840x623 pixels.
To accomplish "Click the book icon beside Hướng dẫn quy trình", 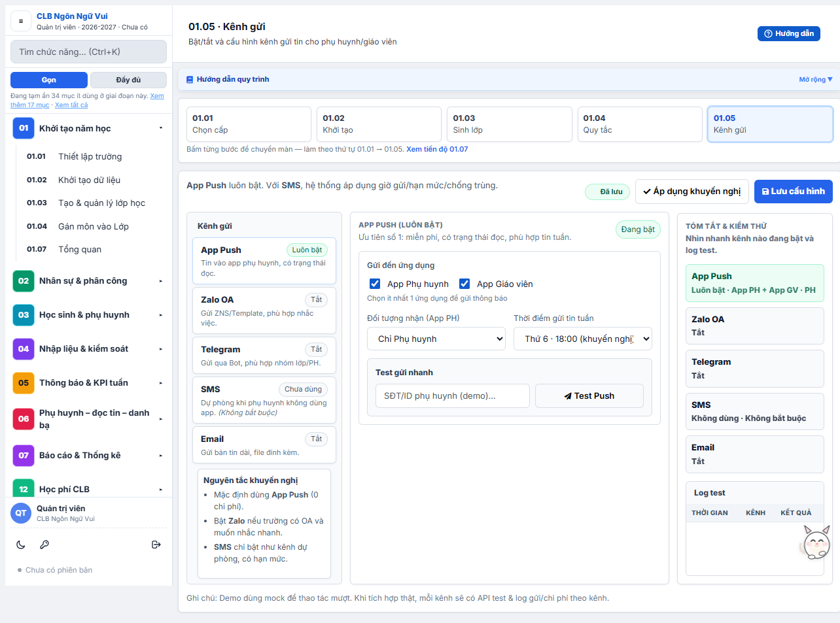I will (190, 80).
